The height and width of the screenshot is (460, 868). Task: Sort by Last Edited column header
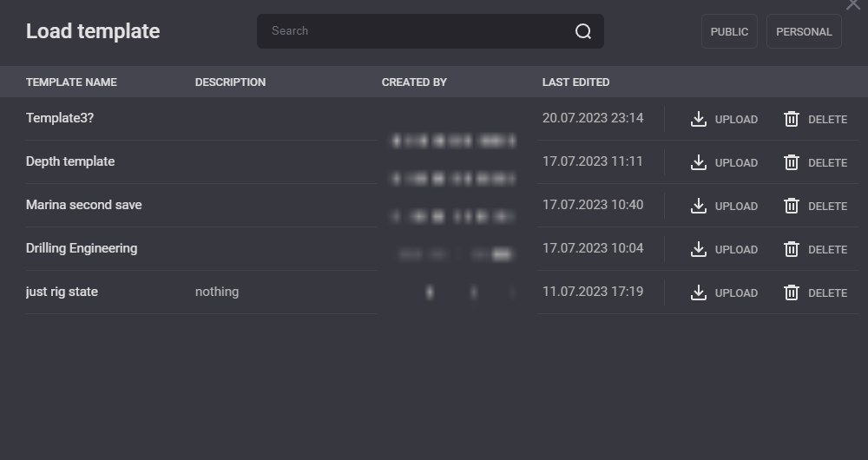575,82
